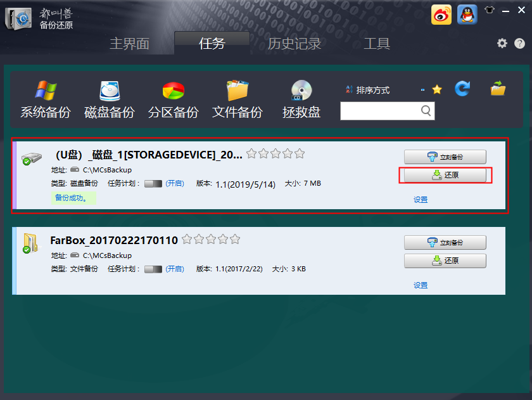Click 立刻备份 for the U盘 disk task

click(445, 157)
